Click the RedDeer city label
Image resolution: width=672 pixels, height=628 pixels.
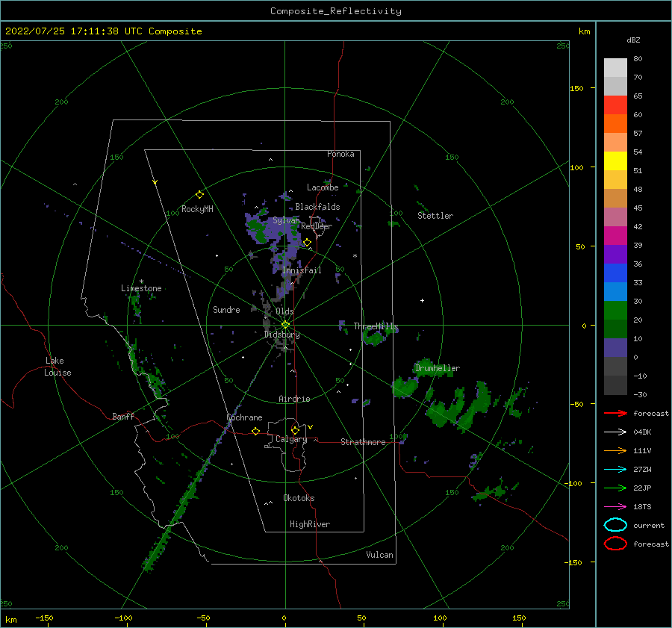click(x=317, y=226)
